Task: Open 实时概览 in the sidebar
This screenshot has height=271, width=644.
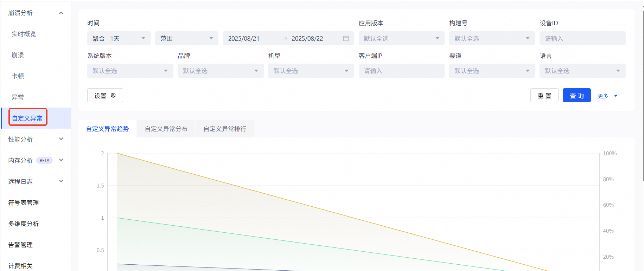Action: click(24, 34)
